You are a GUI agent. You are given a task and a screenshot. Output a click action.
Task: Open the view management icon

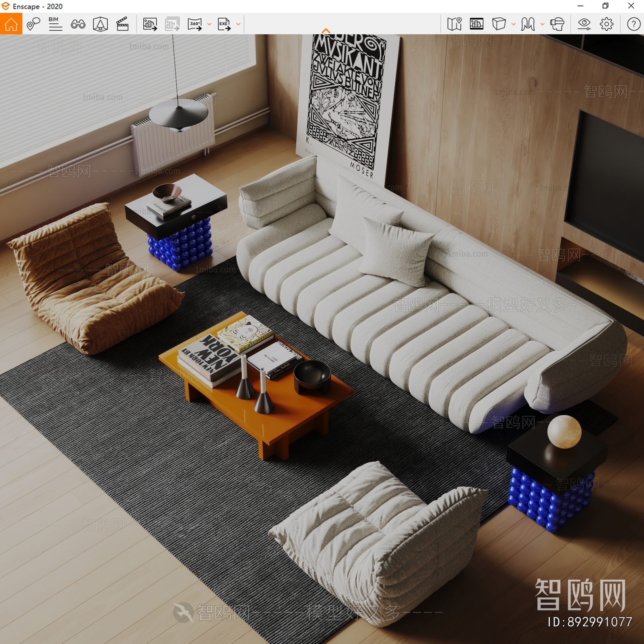coord(100,24)
